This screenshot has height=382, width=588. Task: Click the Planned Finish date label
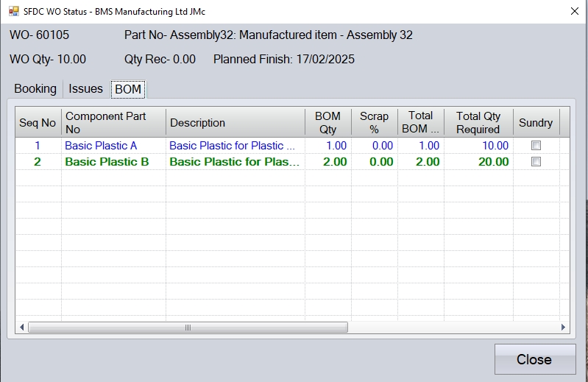click(x=284, y=59)
